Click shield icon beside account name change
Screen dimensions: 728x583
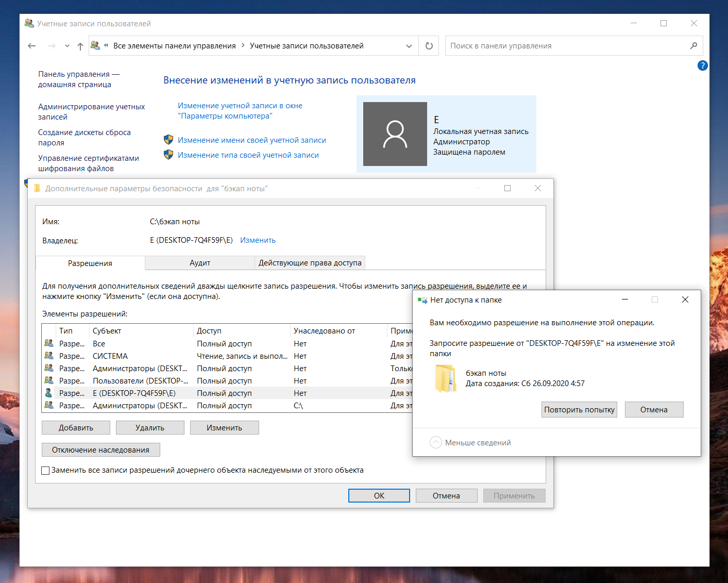tap(168, 140)
